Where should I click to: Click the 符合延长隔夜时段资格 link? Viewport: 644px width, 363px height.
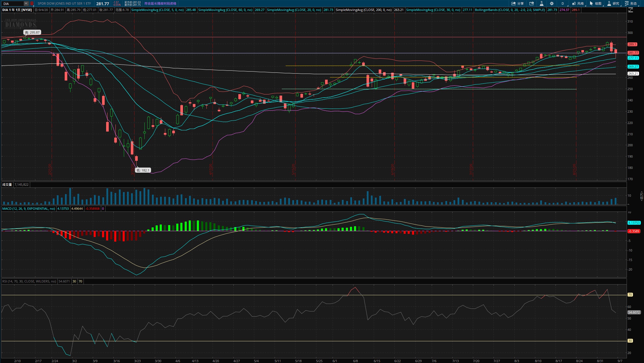coord(160,3)
